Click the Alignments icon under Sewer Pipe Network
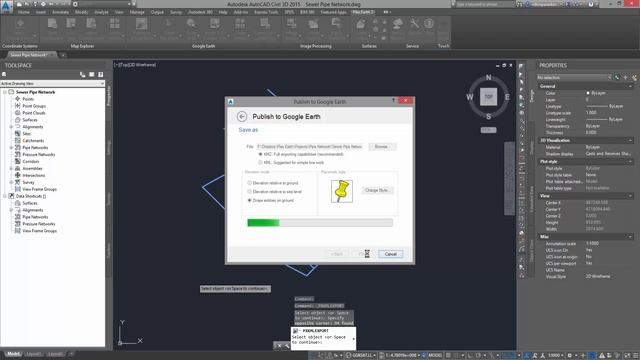The height and width of the screenshot is (360, 640). pyautogui.click(x=18, y=127)
